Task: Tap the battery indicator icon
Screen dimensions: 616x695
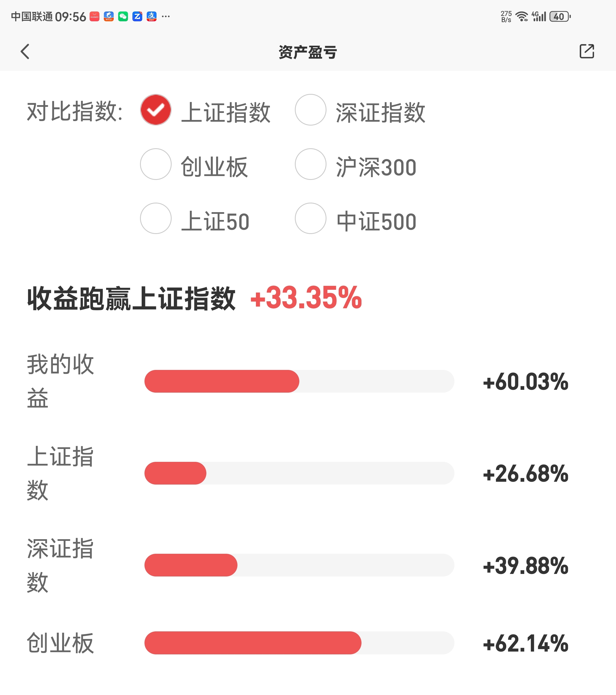Action: pos(560,16)
